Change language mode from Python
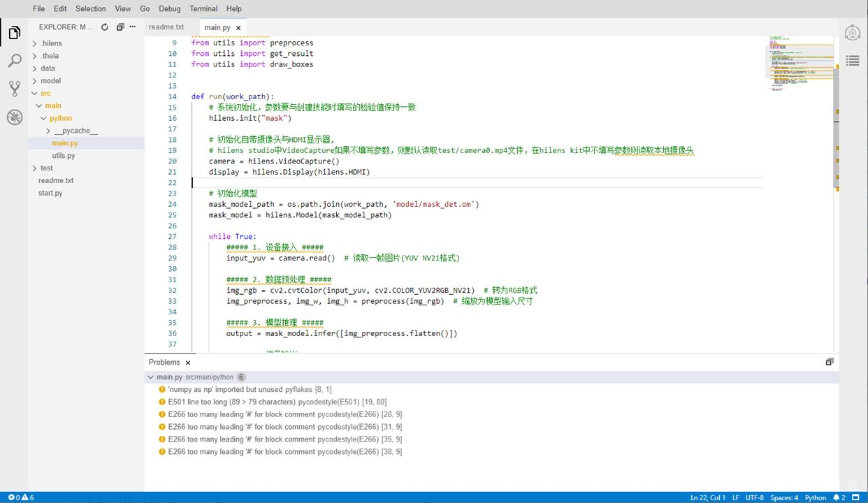The image size is (868, 503). pos(815,497)
